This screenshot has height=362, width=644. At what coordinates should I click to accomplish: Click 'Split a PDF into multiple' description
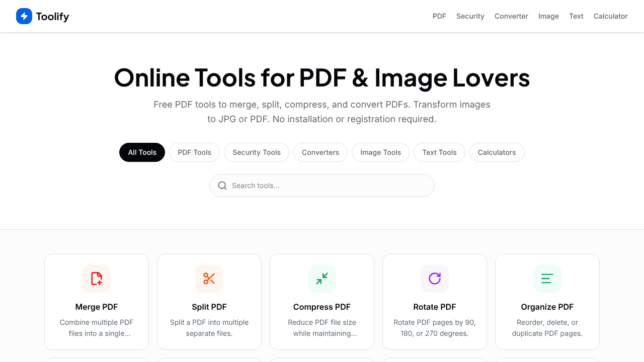coord(209,328)
